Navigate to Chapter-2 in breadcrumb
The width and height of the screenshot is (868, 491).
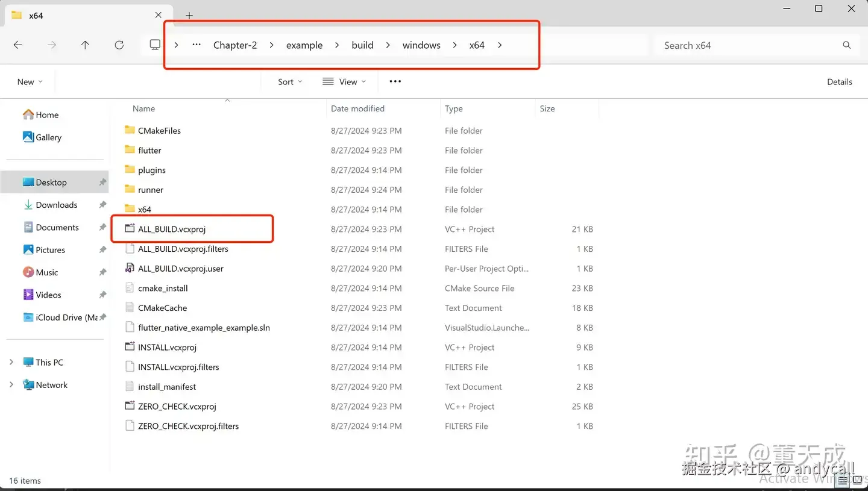(235, 45)
